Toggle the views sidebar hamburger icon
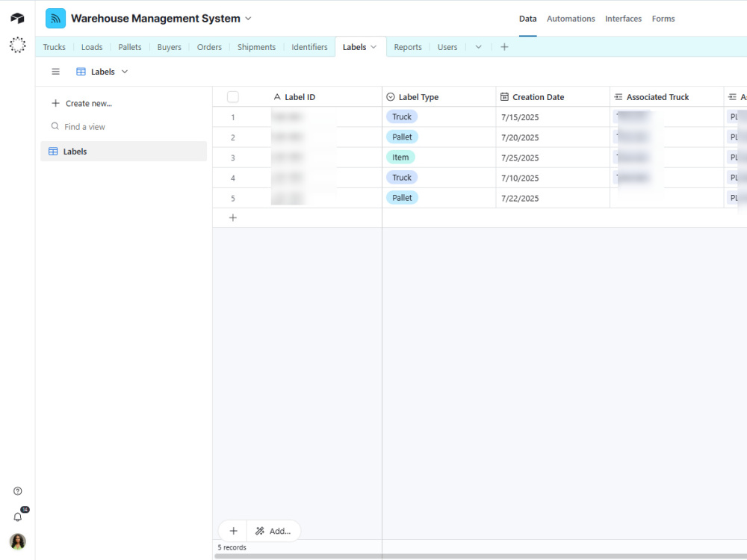The image size is (747, 560). click(56, 72)
